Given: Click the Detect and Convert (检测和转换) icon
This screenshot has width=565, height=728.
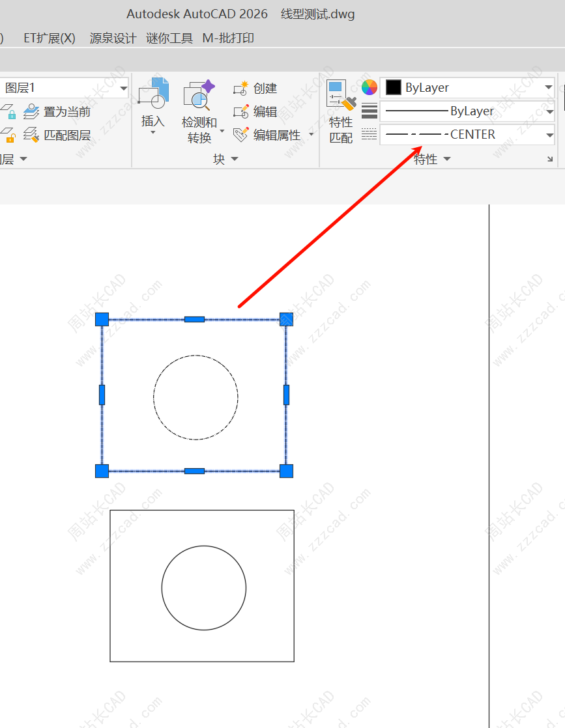Looking at the screenshot, I should click(x=199, y=95).
